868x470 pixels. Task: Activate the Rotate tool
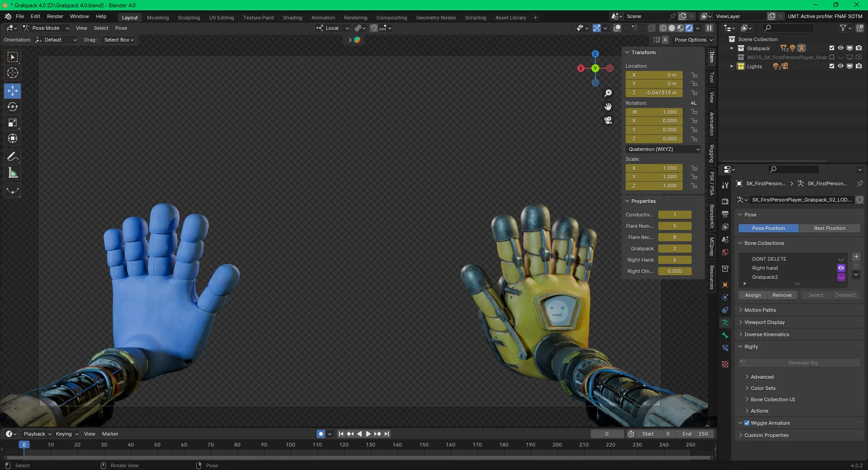click(12, 107)
